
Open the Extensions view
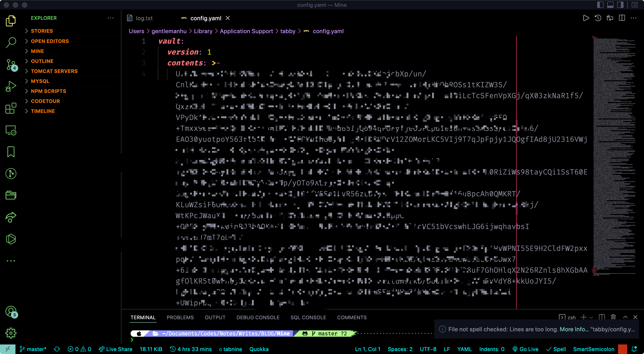(x=11, y=108)
